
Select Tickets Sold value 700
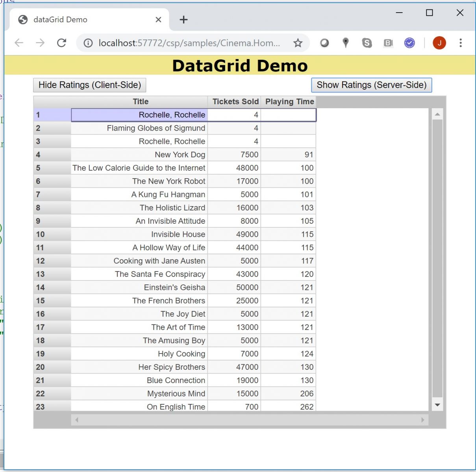pos(234,406)
